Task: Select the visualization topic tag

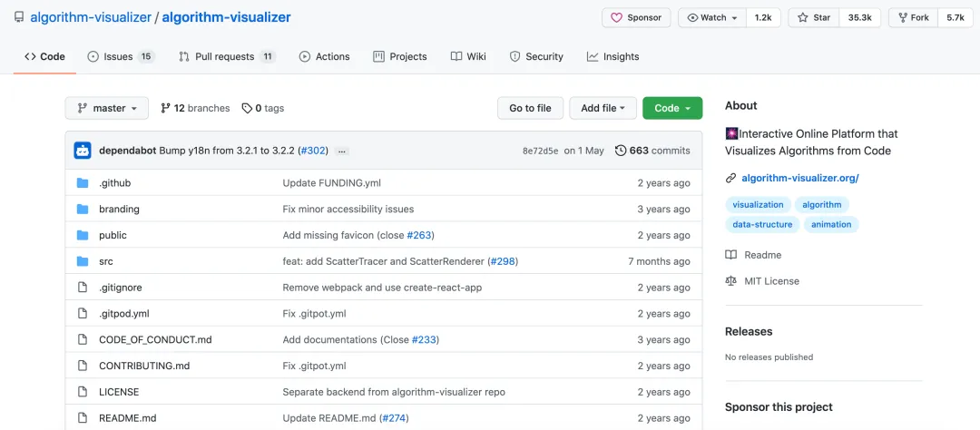Action: pyautogui.click(x=758, y=205)
